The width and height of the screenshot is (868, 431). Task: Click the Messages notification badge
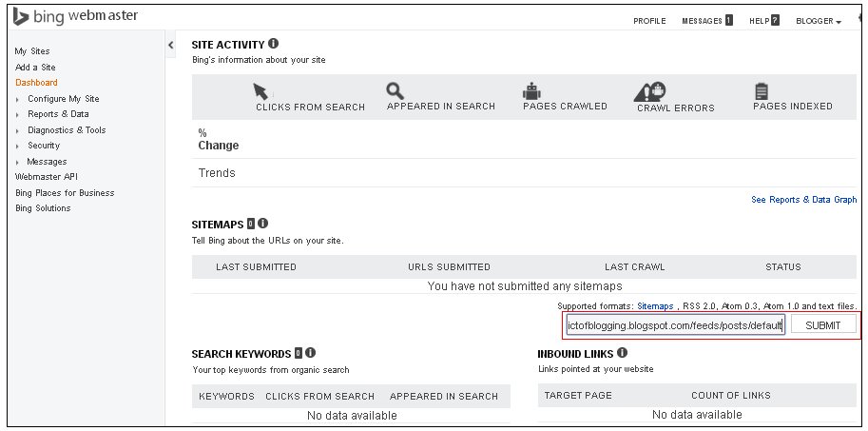coord(729,21)
